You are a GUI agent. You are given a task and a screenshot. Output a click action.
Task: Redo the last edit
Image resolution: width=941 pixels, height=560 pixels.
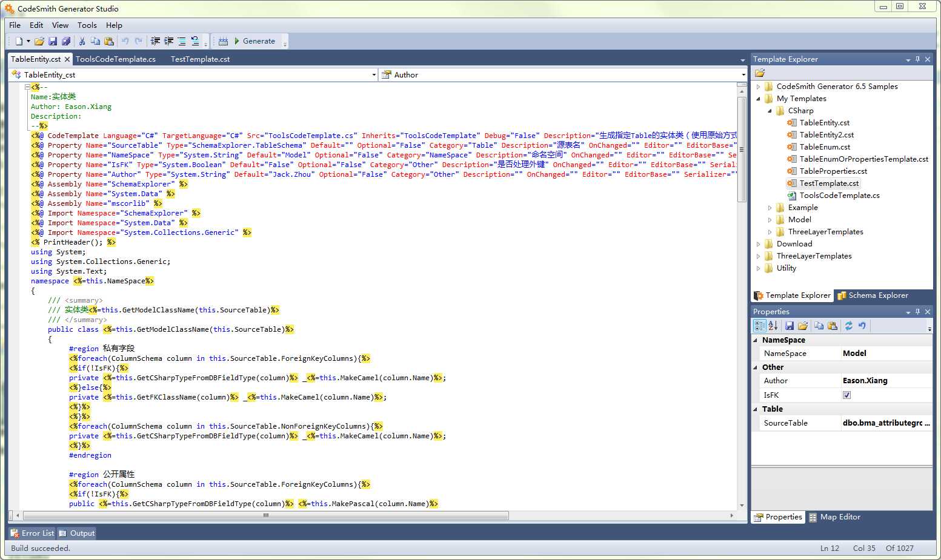[138, 41]
